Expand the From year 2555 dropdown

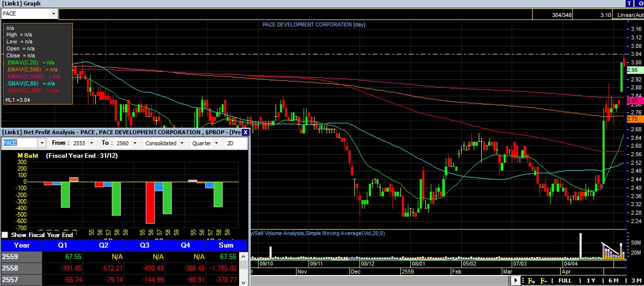[91, 143]
